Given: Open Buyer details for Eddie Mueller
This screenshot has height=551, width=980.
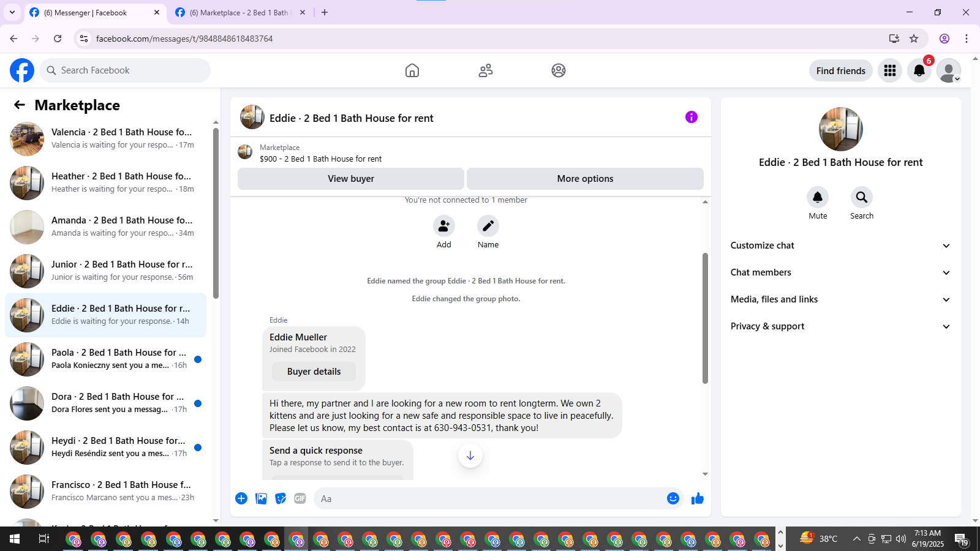Looking at the screenshot, I should coord(314,372).
